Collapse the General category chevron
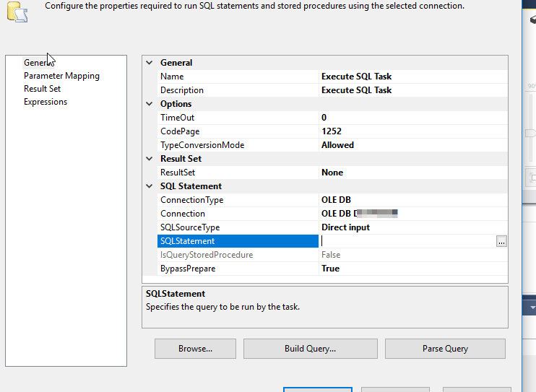This screenshot has height=392, width=536. tap(150, 63)
